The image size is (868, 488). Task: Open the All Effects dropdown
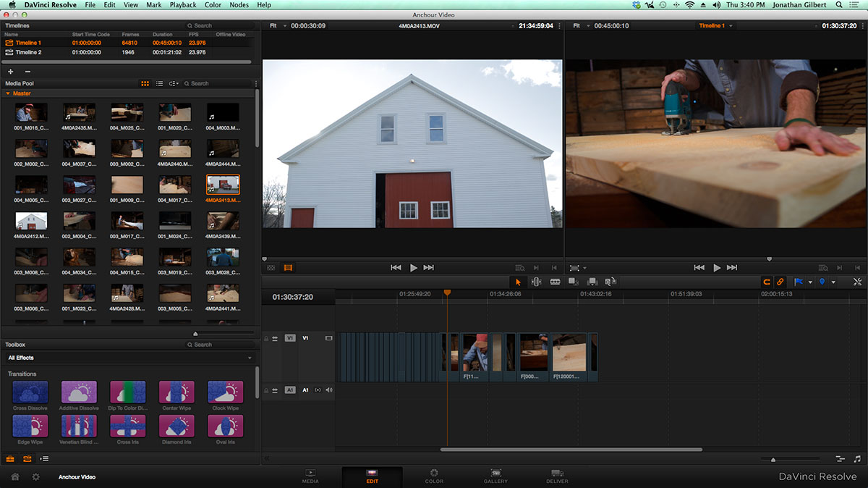tap(129, 358)
